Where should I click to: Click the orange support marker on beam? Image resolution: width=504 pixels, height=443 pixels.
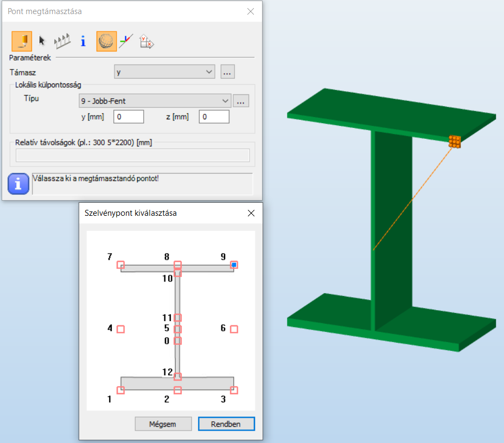tap(455, 142)
